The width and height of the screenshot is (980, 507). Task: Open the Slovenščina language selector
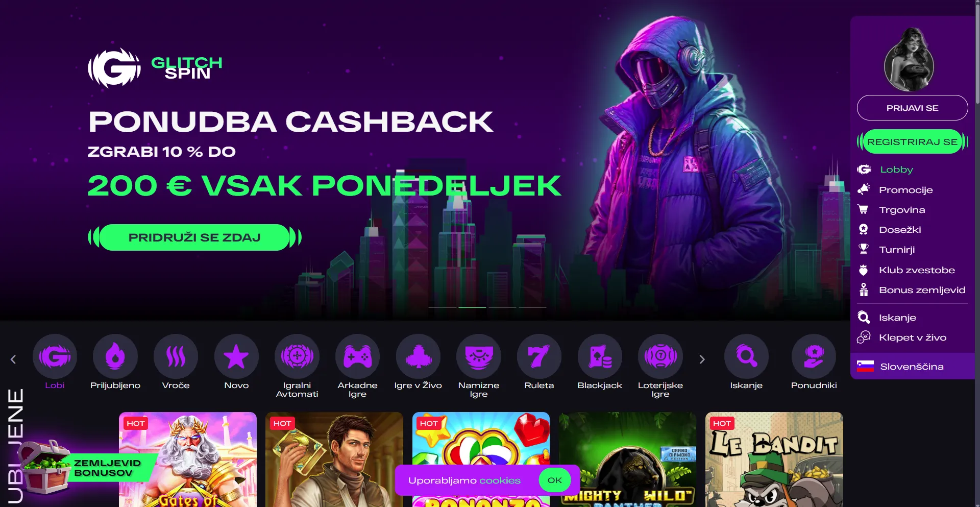click(x=913, y=366)
